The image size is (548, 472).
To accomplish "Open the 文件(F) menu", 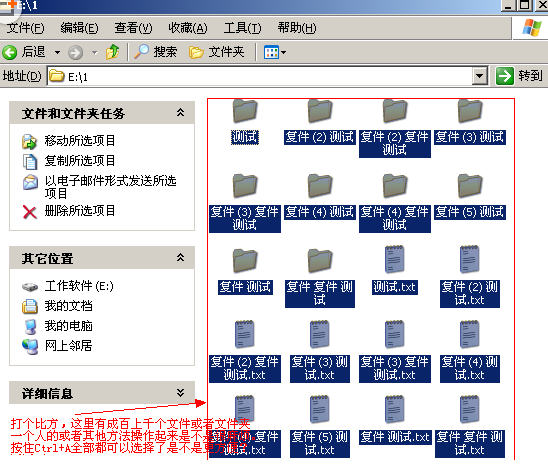I will 26,28.
